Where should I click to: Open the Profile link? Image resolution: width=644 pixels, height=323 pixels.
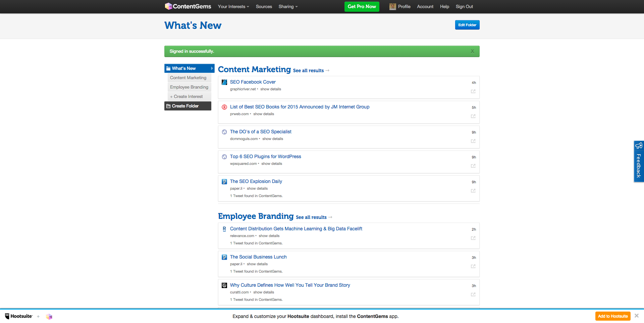(x=404, y=6)
